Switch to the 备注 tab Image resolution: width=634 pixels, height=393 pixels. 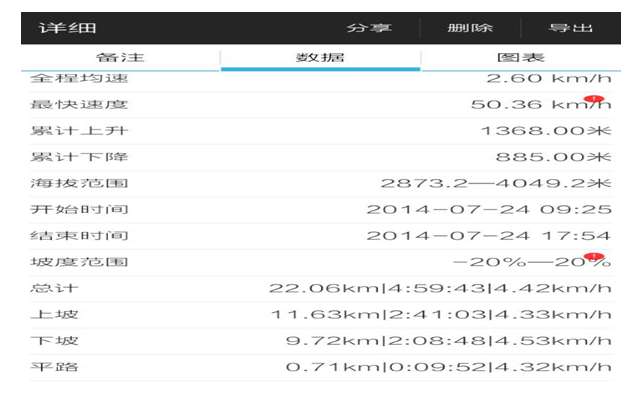coord(120,57)
